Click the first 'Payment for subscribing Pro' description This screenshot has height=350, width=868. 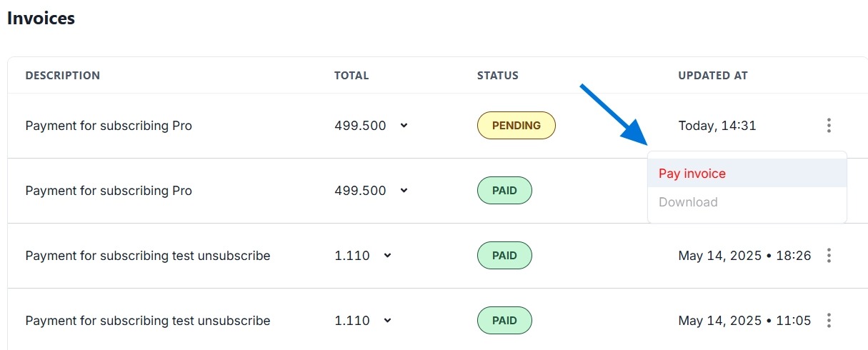click(x=109, y=126)
